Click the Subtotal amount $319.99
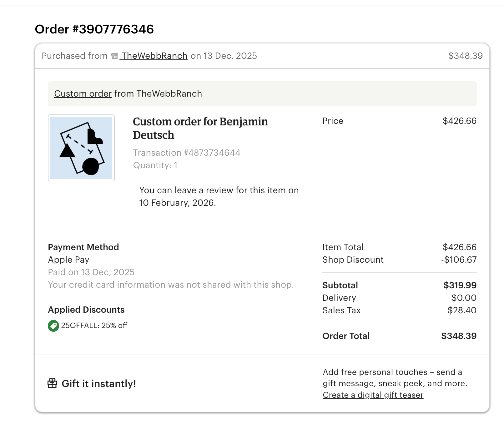 point(460,285)
